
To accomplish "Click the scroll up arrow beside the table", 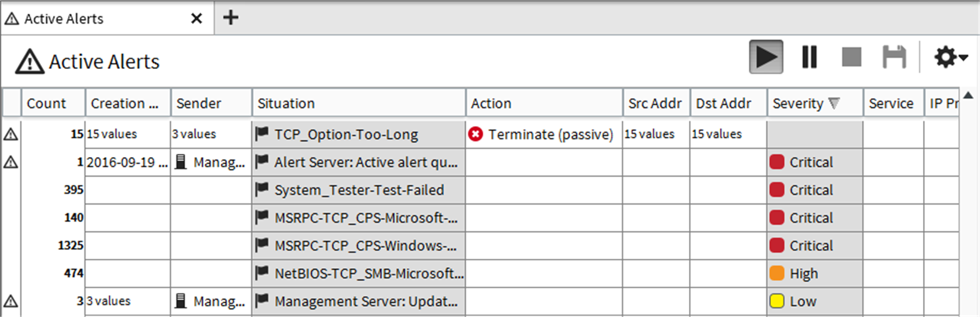I will 969,95.
